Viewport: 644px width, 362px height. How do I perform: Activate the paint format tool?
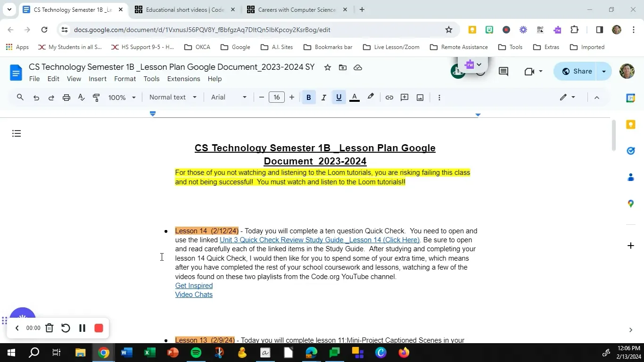coord(96,98)
